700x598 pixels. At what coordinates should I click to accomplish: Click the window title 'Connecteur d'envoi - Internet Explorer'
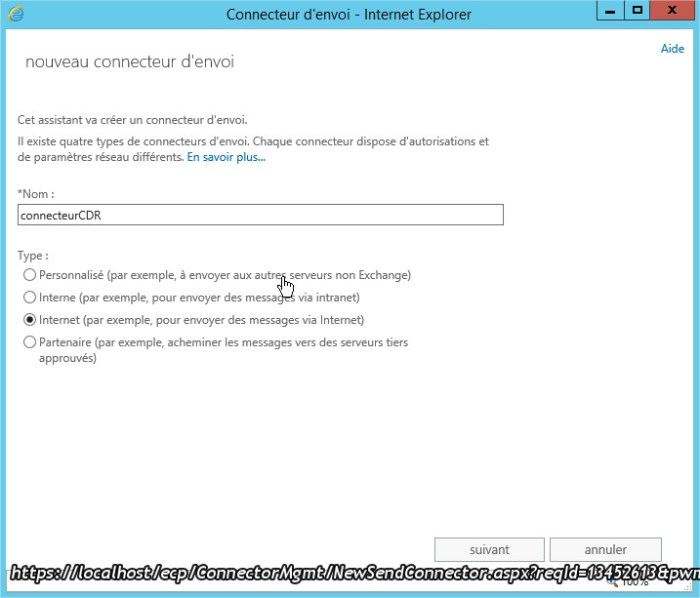click(x=349, y=14)
